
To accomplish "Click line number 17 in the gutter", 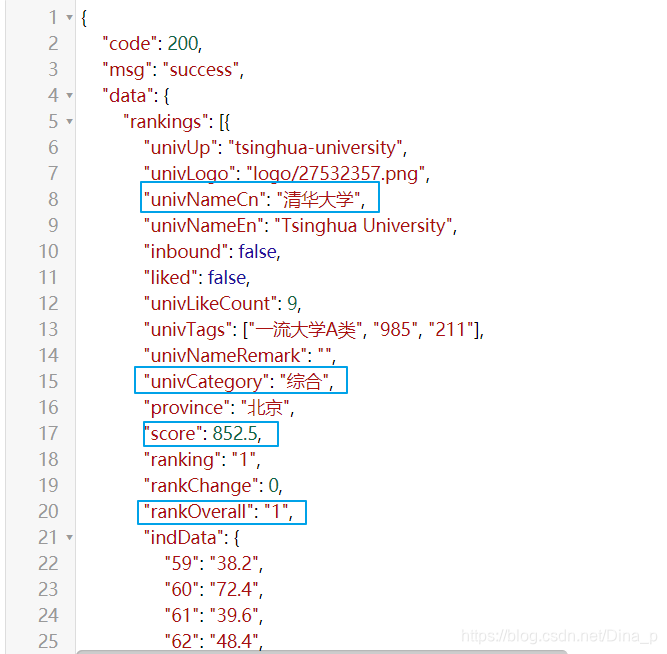I will [x=48, y=434].
